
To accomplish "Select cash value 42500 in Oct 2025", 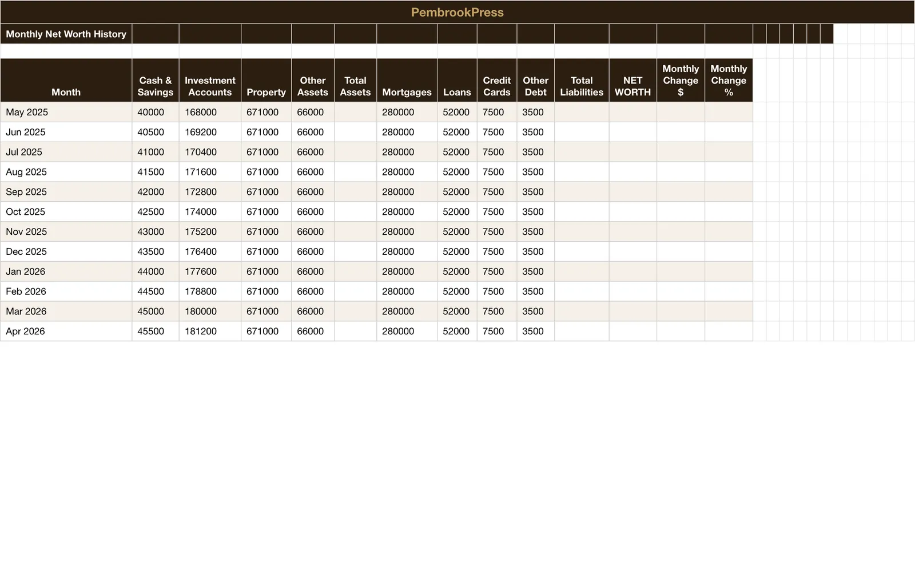I will [156, 211].
